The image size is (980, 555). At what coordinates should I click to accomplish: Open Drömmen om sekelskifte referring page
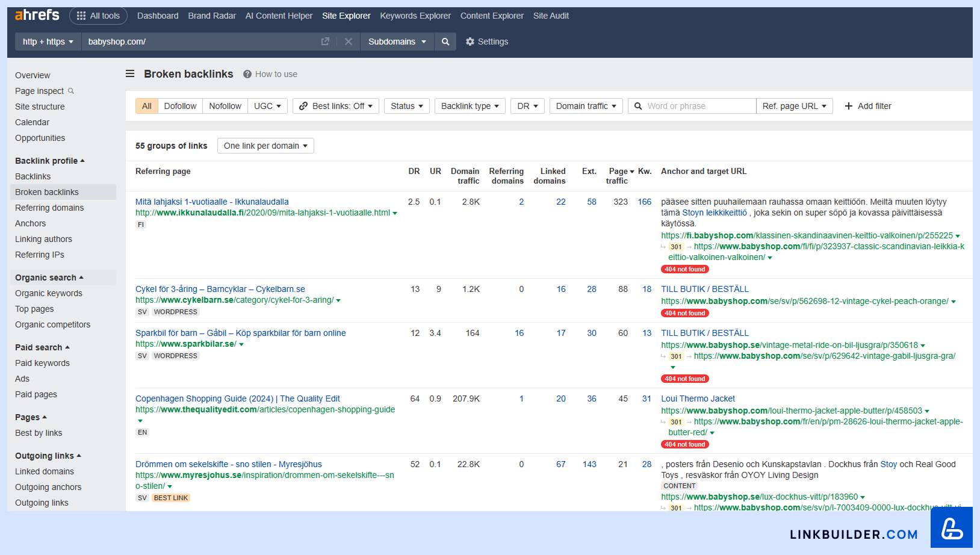(x=229, y=464)
